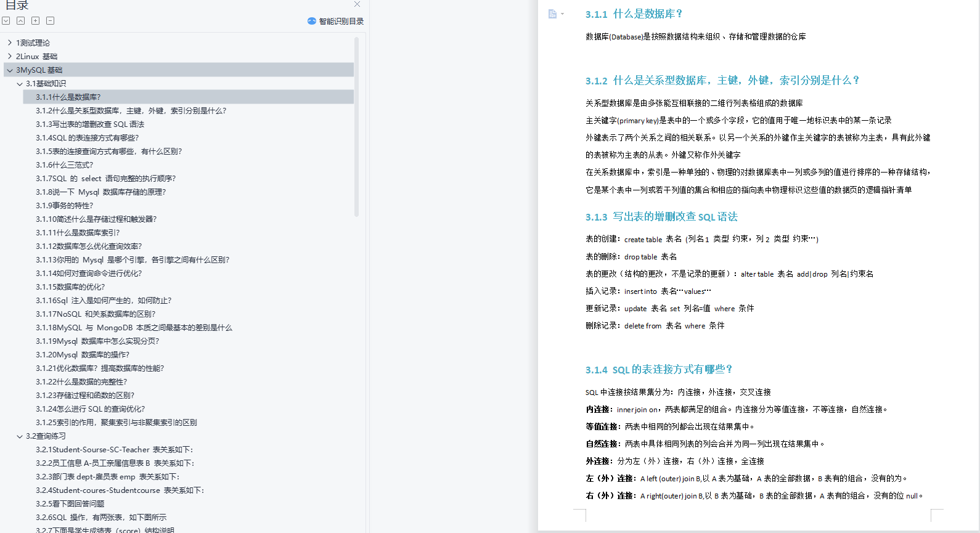980x533 pixels.
Task: Select 3.1.5表的连接查询方式有哪些 entry
Action: tap(108, 152)
